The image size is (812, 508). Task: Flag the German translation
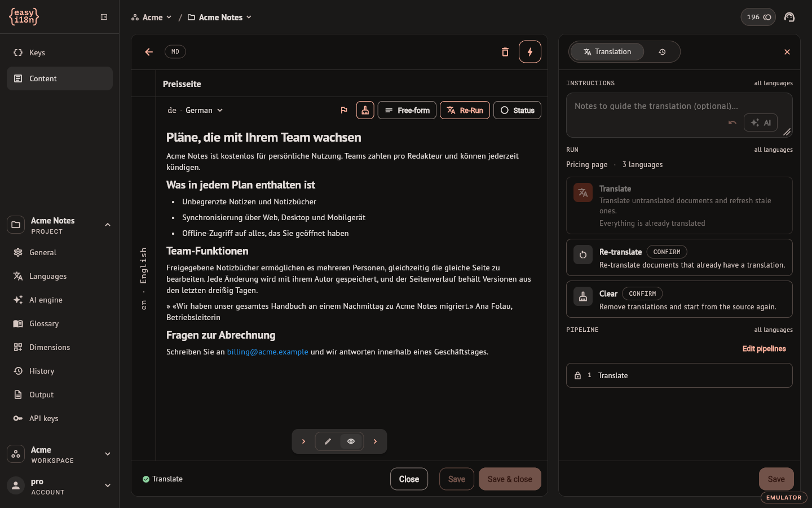[x=344, y=110]
